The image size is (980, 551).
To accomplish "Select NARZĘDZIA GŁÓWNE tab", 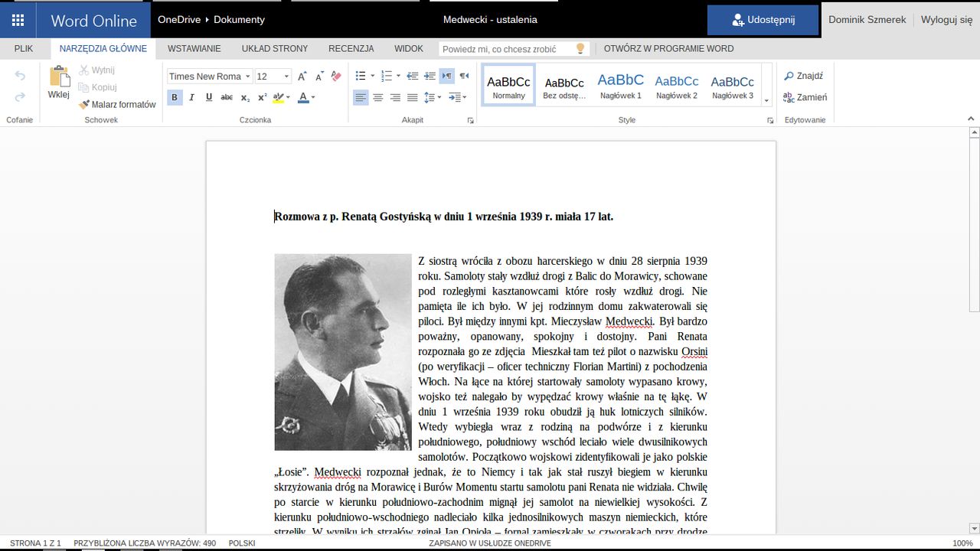I will pyautogui.click(x=103, y=48).
